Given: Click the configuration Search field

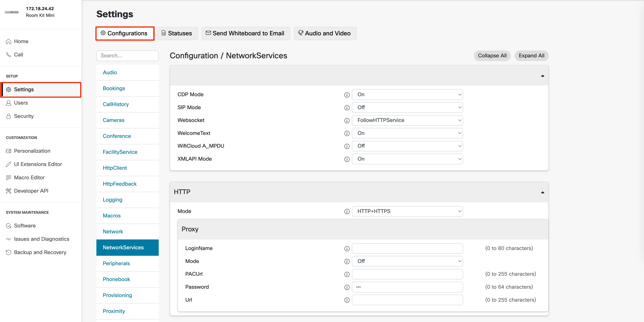Looking at the screenshot, I should (127, 56).
